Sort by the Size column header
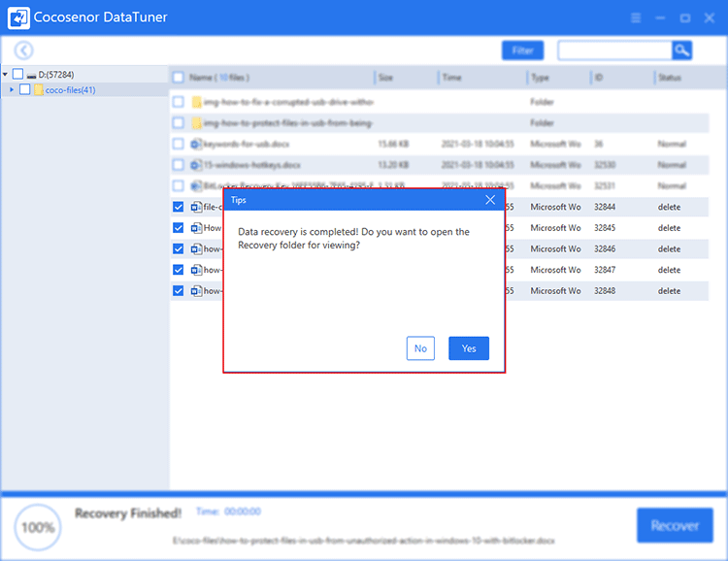The width and height of the screenshot is (728, 561). pyautogui.click(x=385, y=77)
